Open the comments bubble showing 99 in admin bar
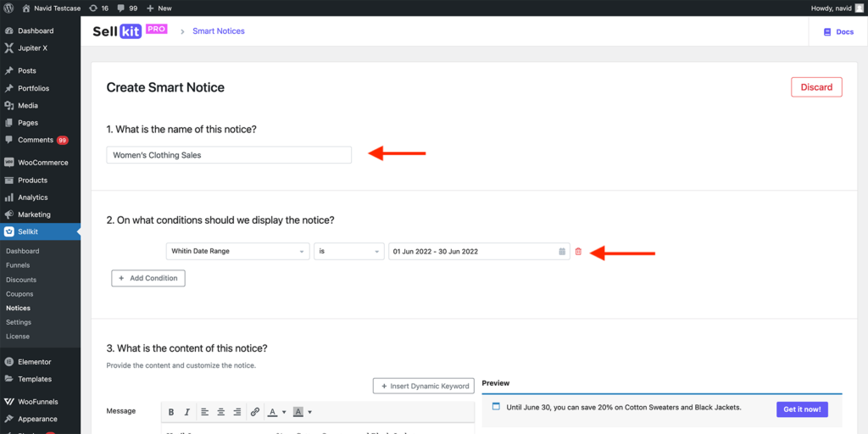Viewport: 868px width, 434px height. (x=127, y=8)
